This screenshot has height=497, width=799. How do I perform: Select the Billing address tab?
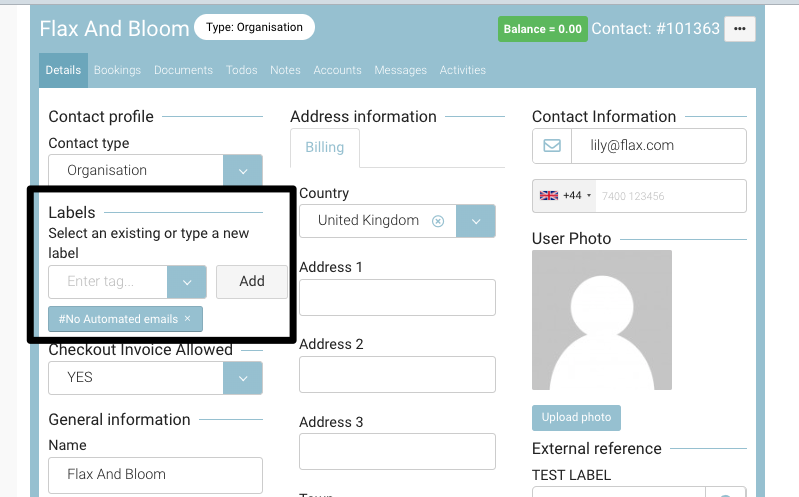pyautogui.click(x=324, y=148)
